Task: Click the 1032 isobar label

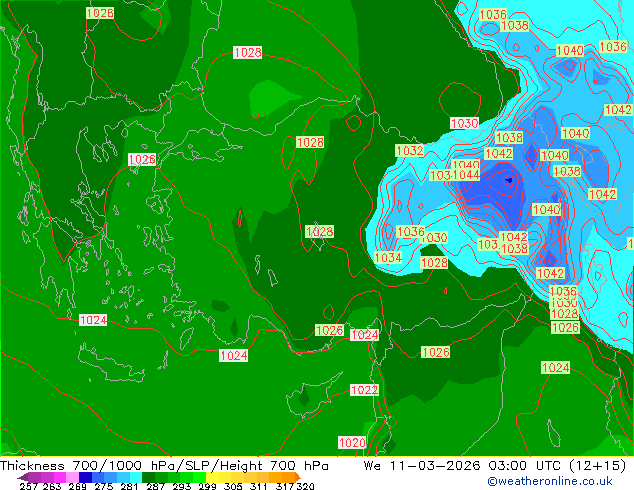Action: coord(410,151)
